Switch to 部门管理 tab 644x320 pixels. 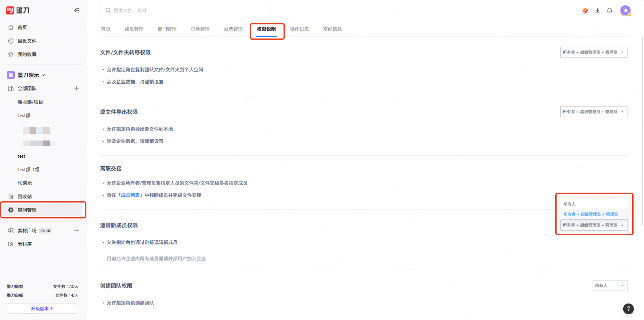pyautogui.click(x=167, y=29)
